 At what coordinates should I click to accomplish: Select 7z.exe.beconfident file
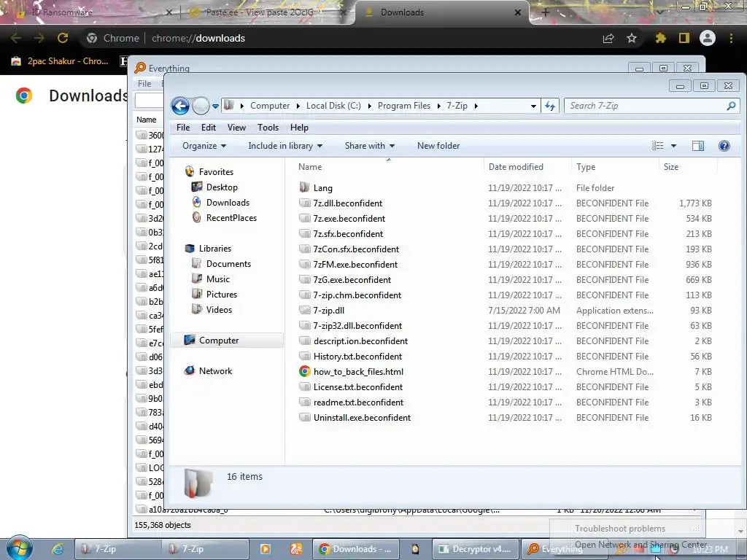click(x=349, y=219)
